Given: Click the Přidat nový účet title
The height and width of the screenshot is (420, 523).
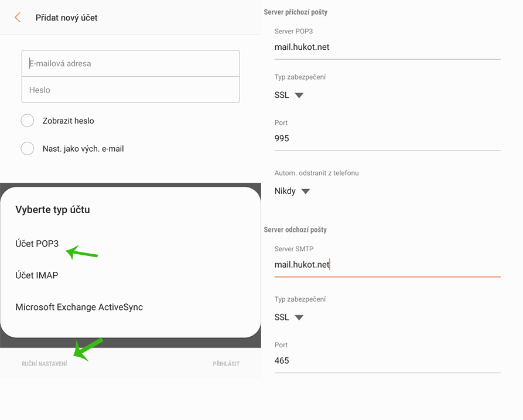Looking at the screenshot, I should click(x=66, y=18).
